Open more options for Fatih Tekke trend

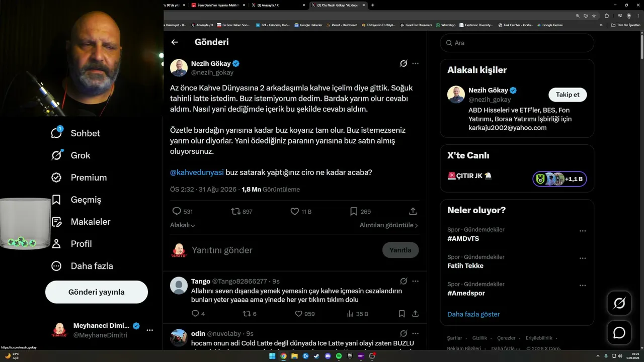(583, 258)
